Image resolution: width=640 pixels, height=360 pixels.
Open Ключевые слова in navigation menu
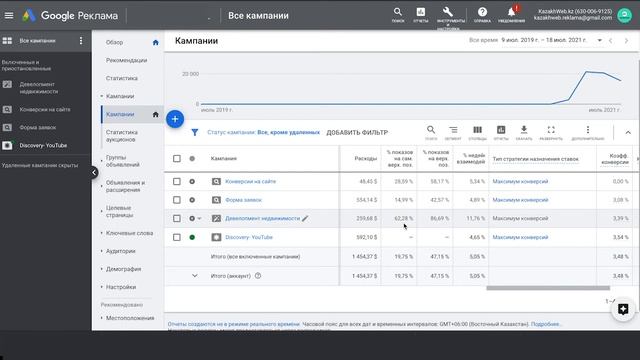click(x=129, y=233)
